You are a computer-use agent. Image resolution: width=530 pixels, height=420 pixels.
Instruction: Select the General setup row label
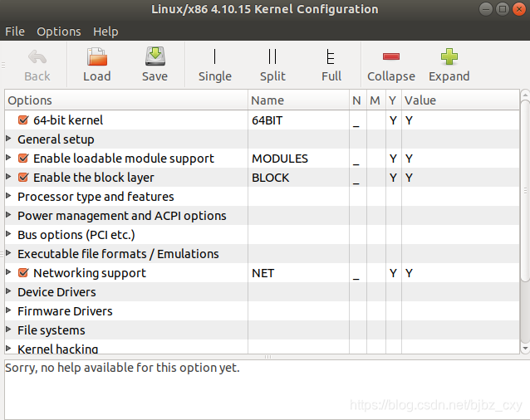tap(56, 139)
